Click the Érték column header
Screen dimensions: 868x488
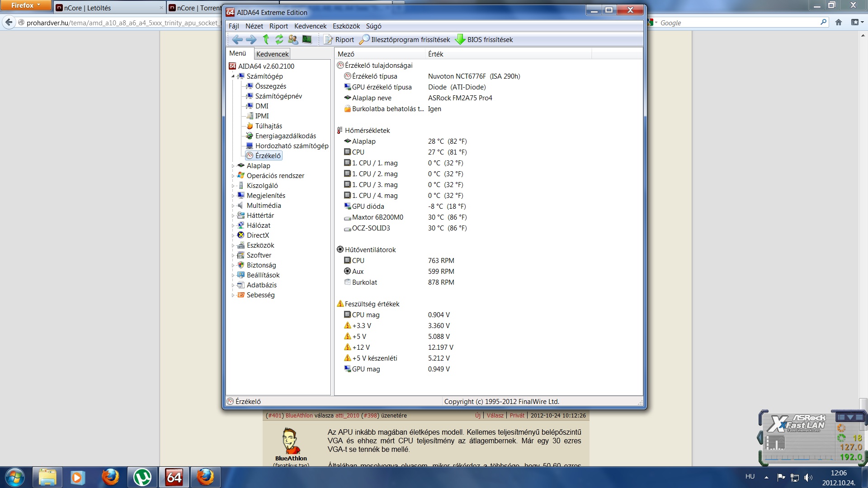pos(508,54)
